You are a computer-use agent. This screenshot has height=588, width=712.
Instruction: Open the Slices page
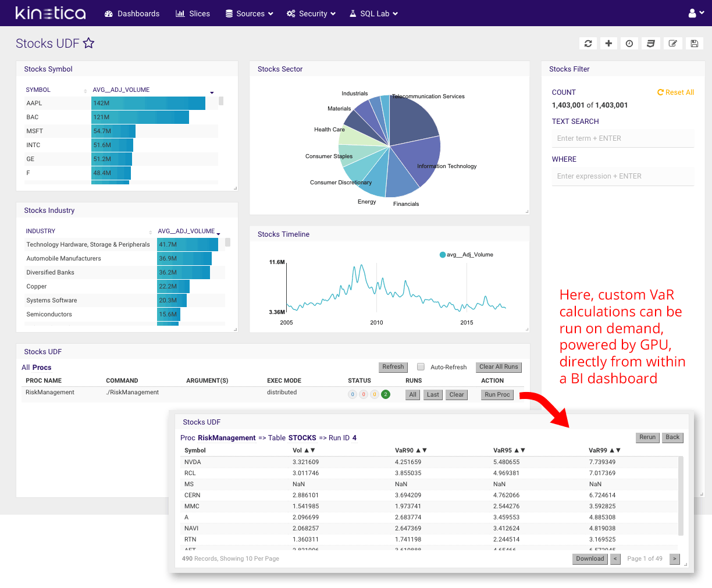[x=193, y=13]
